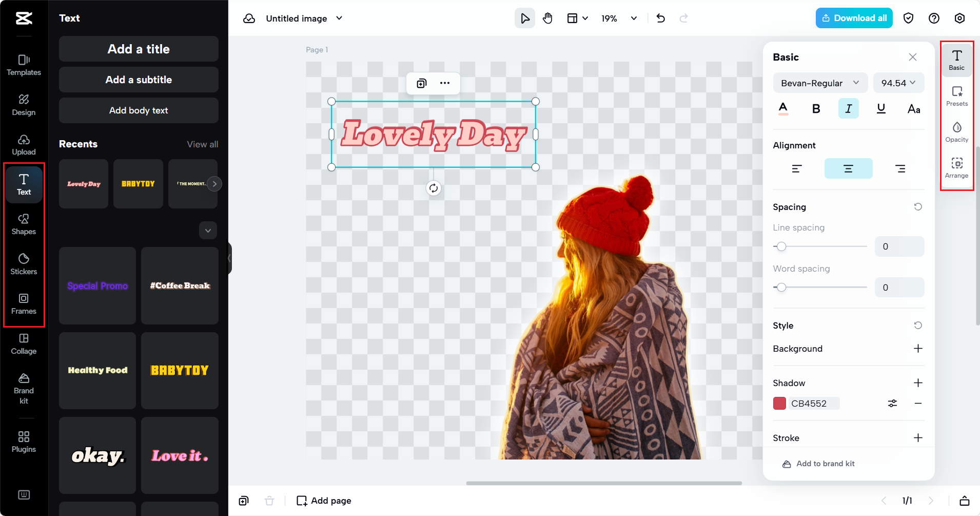Open the Templates panel
Image resolution: width=980 pixels, height=516 pixels.
(23, 64)
